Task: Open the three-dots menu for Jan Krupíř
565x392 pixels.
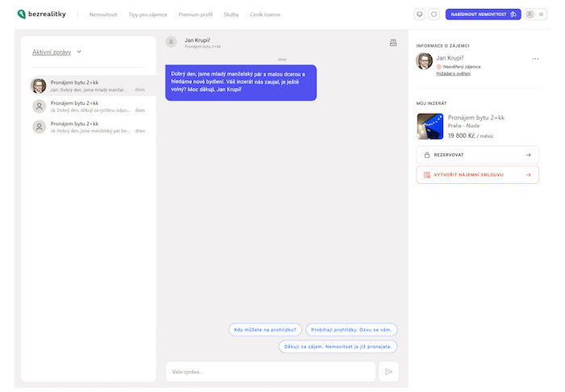Action: point(535,59)
